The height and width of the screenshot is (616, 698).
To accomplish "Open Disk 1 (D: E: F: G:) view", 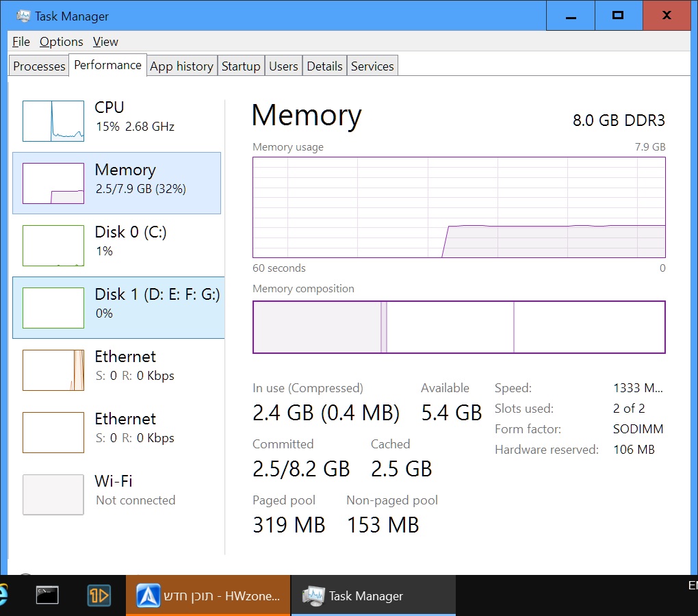I will click(118, 307).
